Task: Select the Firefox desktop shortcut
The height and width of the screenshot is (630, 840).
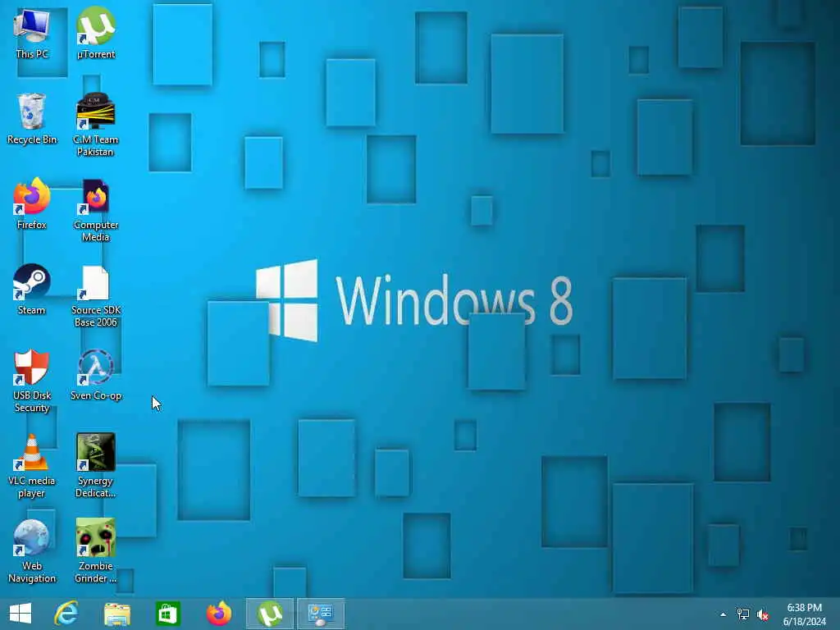Action: pos(32,204)
